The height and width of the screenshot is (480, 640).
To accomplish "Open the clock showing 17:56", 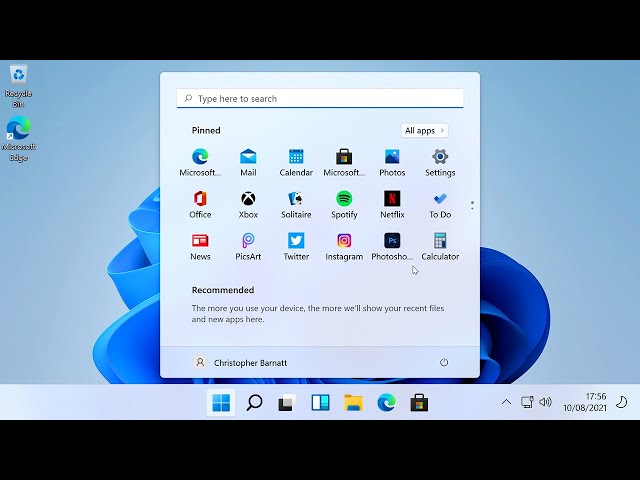I will point(585,402).
